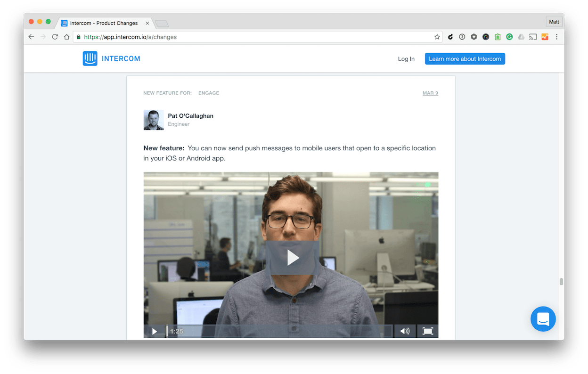Click the address bar URL field
The image size is (588, 374).
click(x=254, y=37)
